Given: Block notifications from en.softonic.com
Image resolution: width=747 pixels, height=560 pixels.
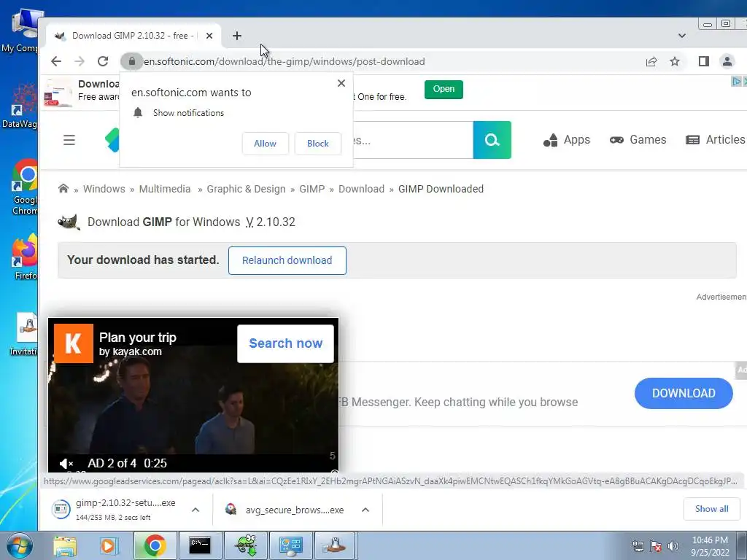Looking at the screenshot, I should click(318, 144).
